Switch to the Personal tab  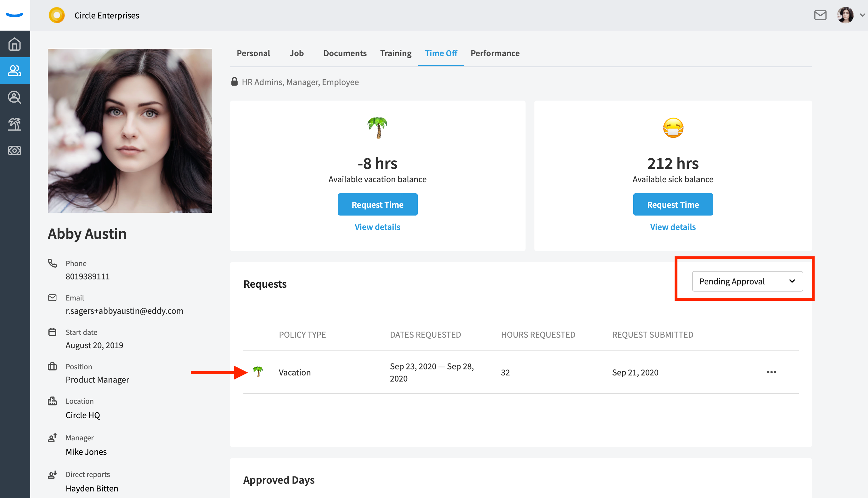click(x=253, y=53)
